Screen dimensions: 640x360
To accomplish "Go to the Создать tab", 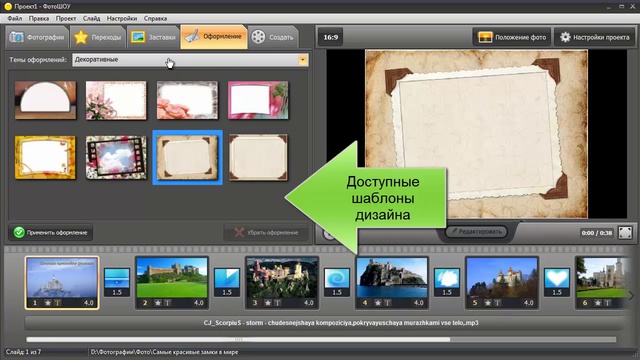I will point(273,37).
